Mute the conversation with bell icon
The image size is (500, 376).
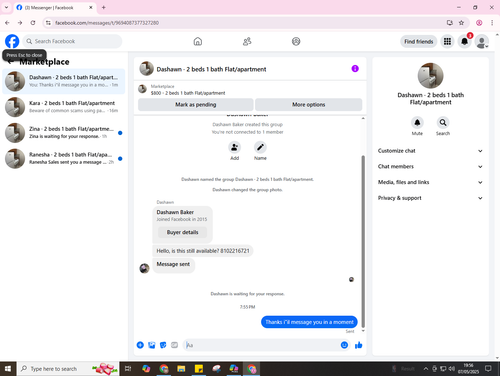(417, 123)
